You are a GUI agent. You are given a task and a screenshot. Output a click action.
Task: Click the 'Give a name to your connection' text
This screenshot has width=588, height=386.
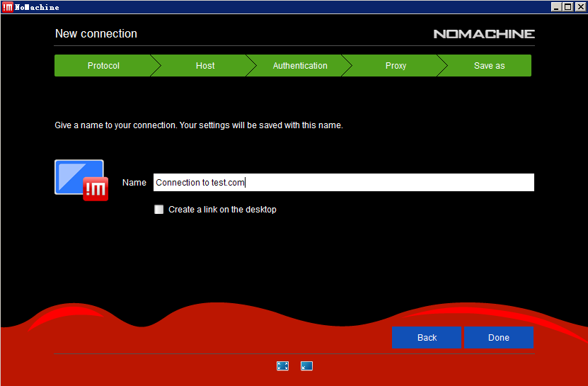point(199,125)
